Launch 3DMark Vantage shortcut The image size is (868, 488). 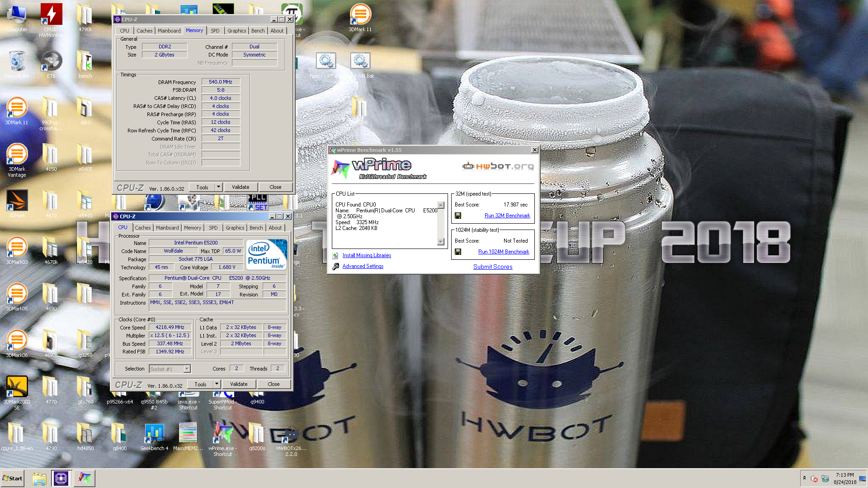(x=17, y=160)
